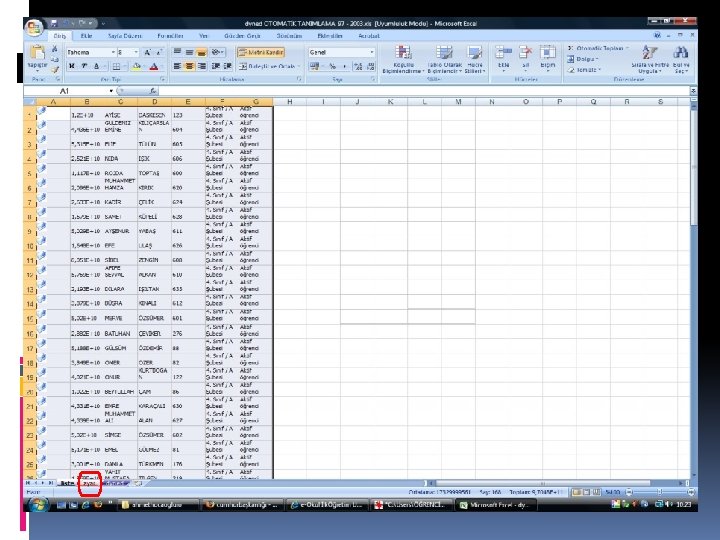The width and height of the screenshot is (720, 540).
Task: Paste clipboard contents with the Yapıştır button
Action: [x=37, y=59]
